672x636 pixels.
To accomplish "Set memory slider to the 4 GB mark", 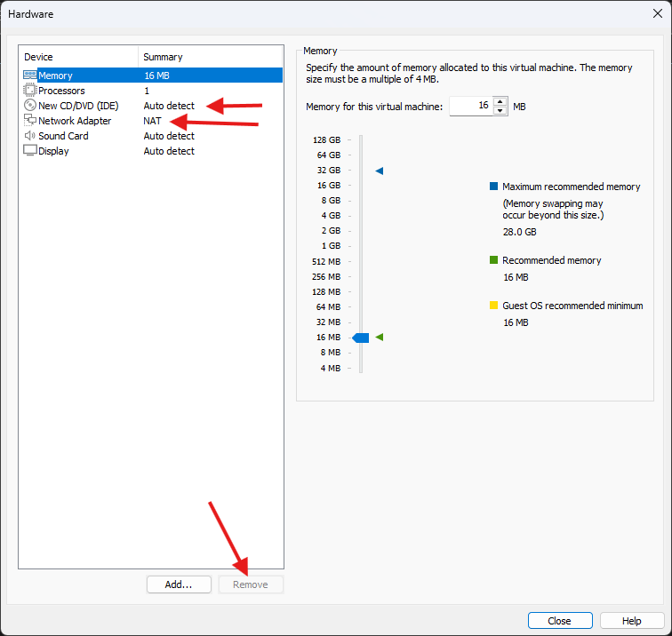I will coord(361,216).
